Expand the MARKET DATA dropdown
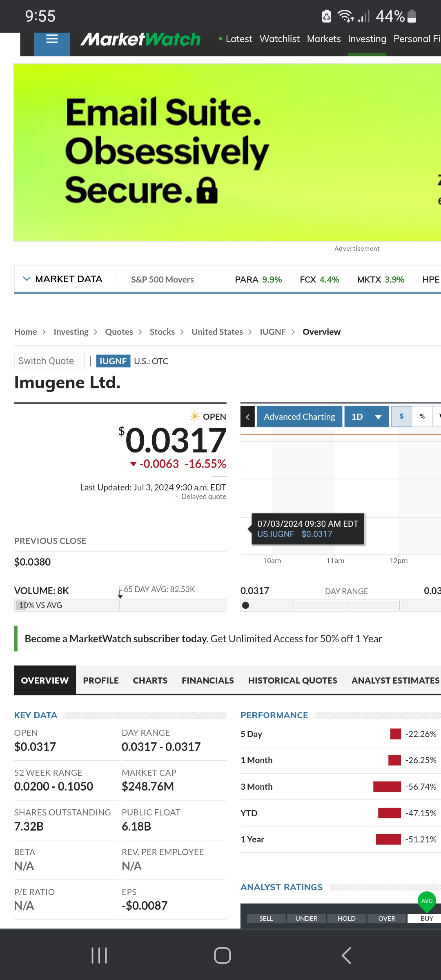Viewport: 441px width, 980px height. [x=62, y=279]
